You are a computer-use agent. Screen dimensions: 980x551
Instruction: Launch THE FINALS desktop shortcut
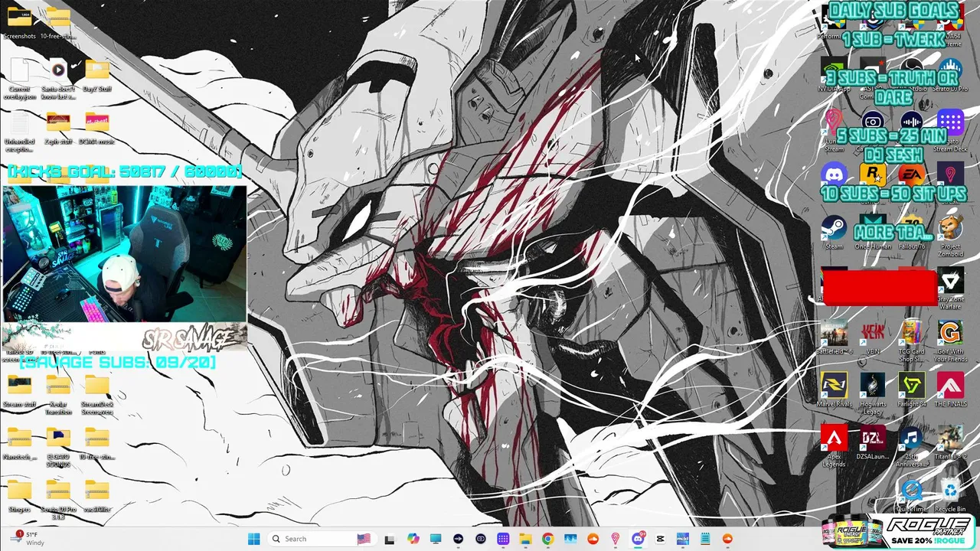pos(950,390)
